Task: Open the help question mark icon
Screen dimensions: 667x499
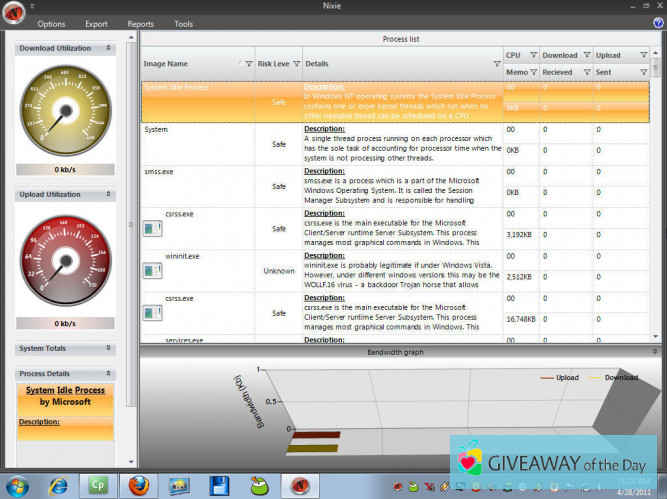Action: (x=658, y=23)
